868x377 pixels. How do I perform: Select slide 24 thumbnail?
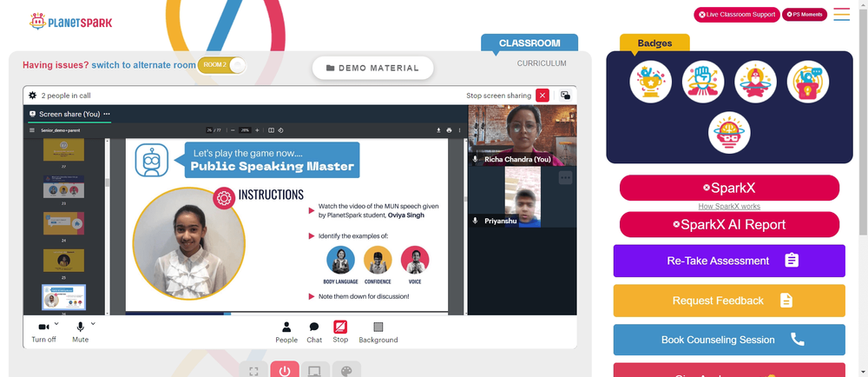tap(63, 223)
